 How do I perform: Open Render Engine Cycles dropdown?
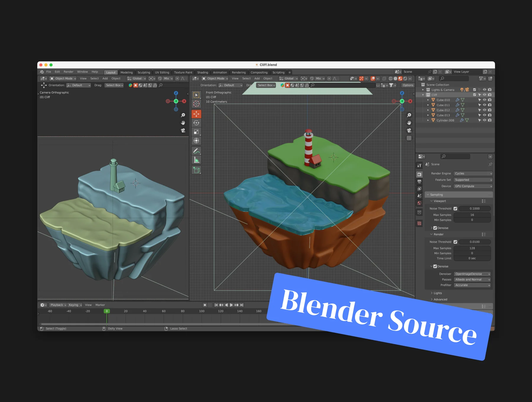(473, 174)
